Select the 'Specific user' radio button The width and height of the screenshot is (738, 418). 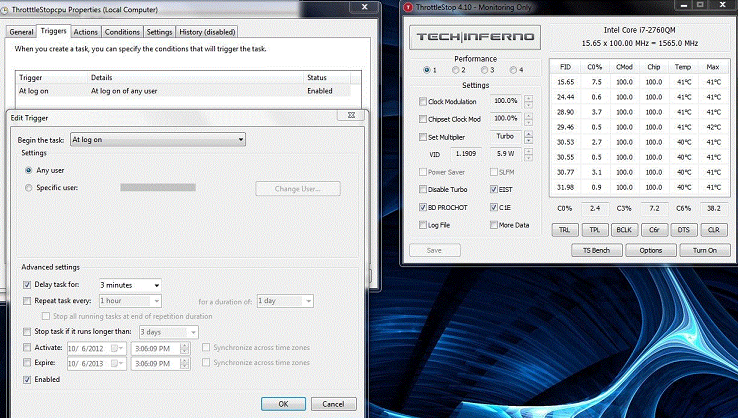(x=29, y=188)
